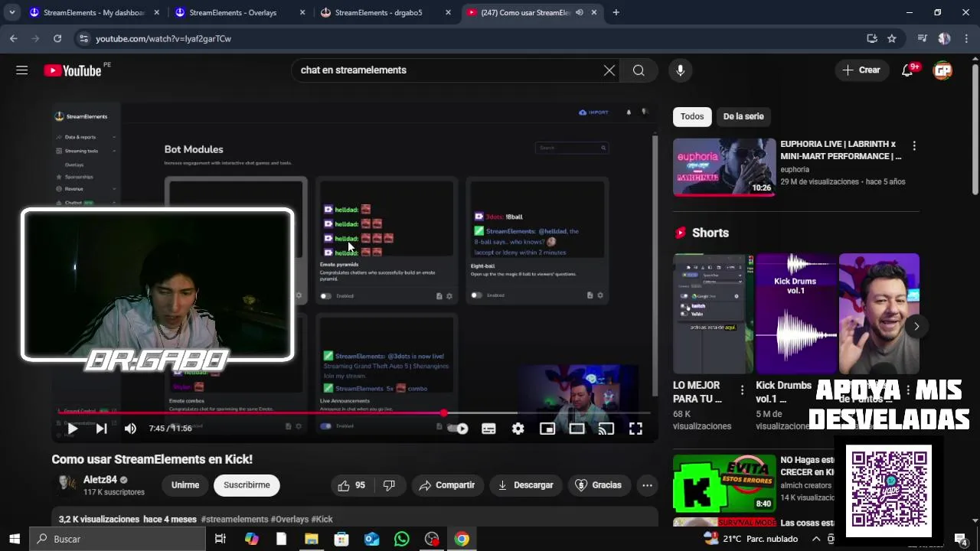
Task: Open the Windows Start menu
Action: 15,539
